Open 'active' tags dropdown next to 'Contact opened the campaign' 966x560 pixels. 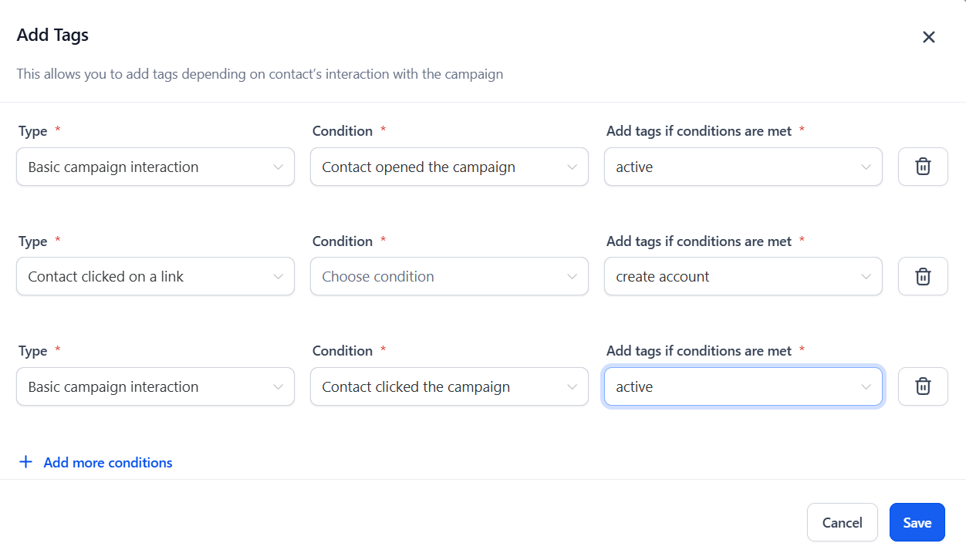click(x=743, y=167)
